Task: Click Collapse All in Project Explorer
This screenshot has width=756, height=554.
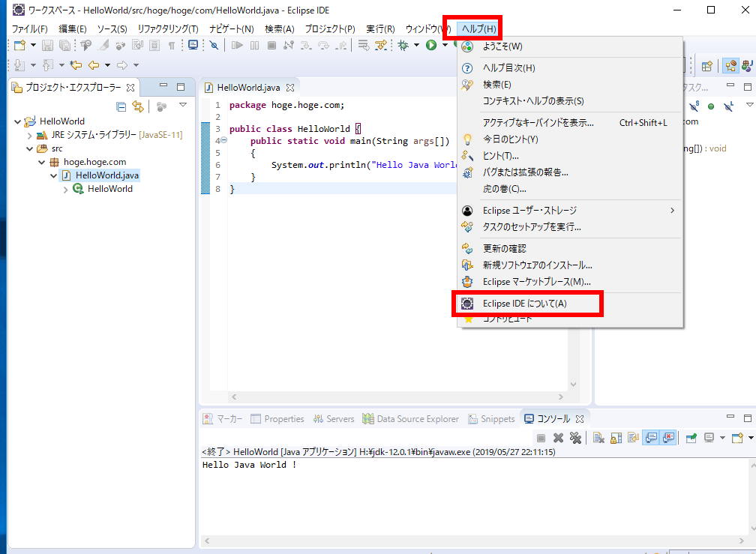Action: click(121, 107)
